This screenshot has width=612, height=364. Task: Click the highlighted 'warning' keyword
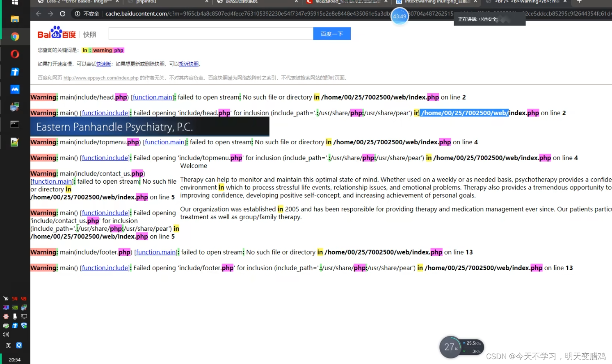103,50
